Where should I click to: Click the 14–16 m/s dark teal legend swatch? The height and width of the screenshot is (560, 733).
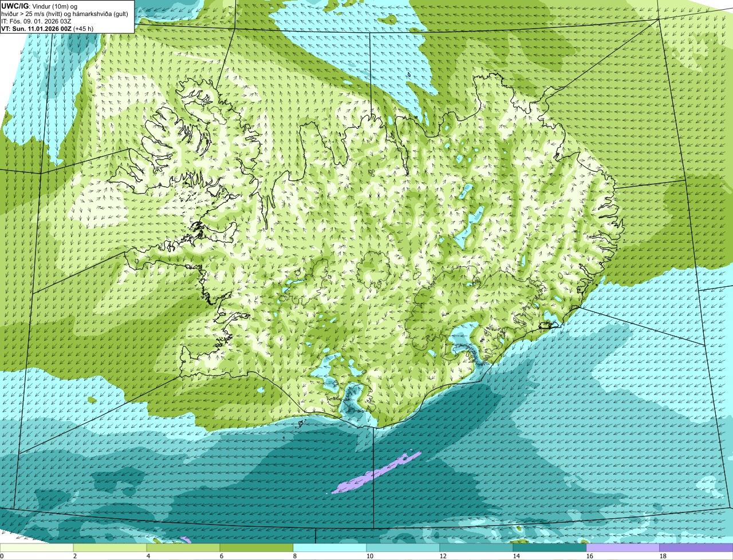550,548
